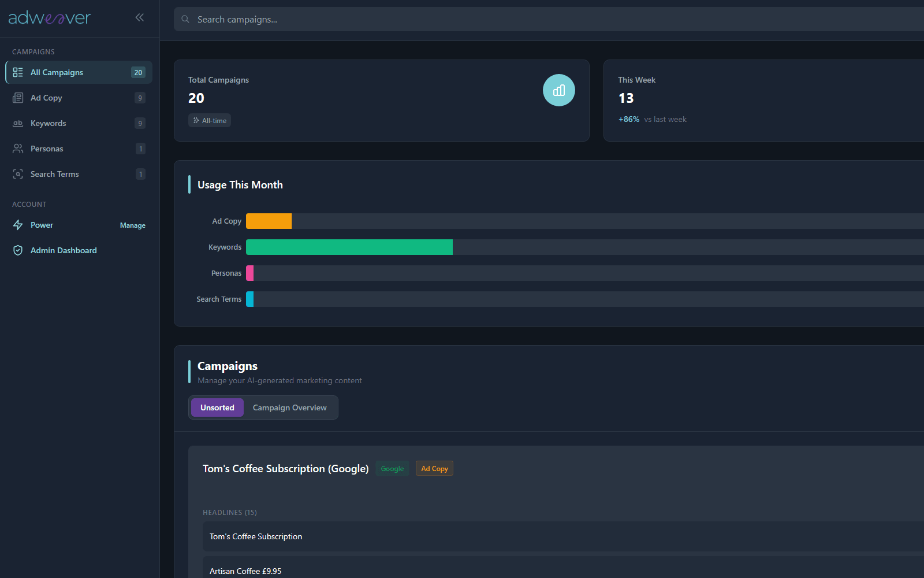Toggle the Unsorted view
The width and height of the screenshot is (924, 578).
(x=217, y=407)
